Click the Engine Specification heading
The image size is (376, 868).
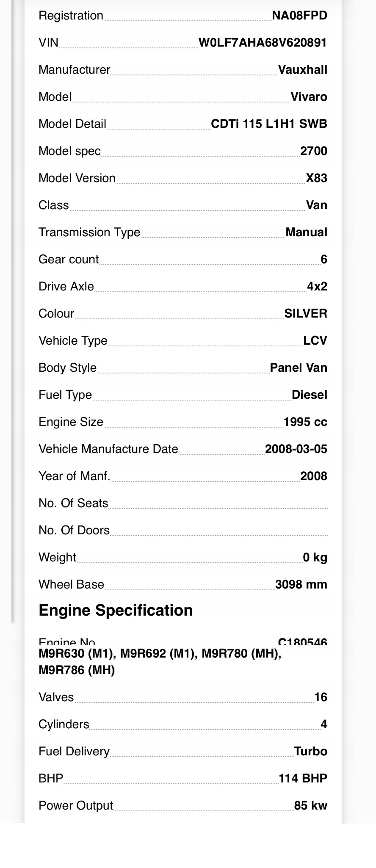pos(116,611)
